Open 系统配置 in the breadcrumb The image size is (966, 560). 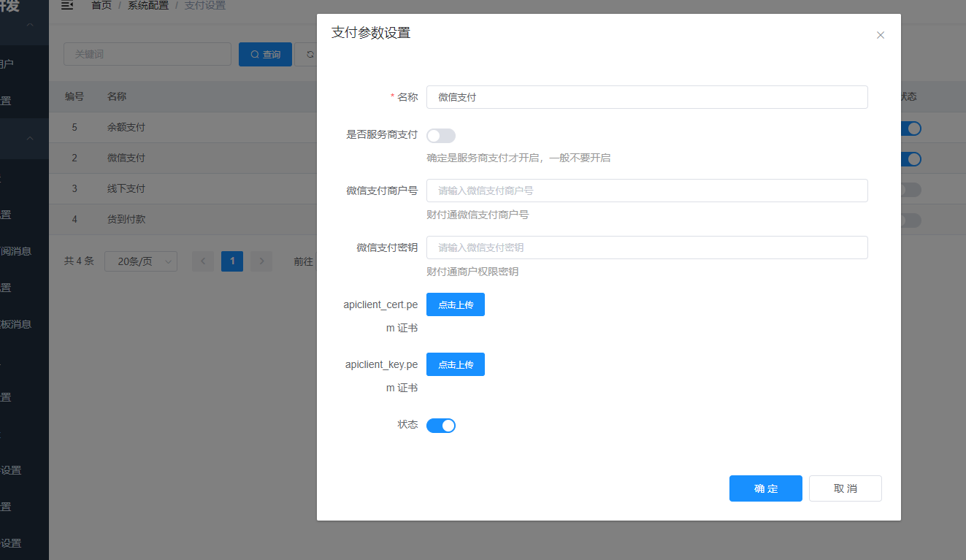(x=148, y=5)
